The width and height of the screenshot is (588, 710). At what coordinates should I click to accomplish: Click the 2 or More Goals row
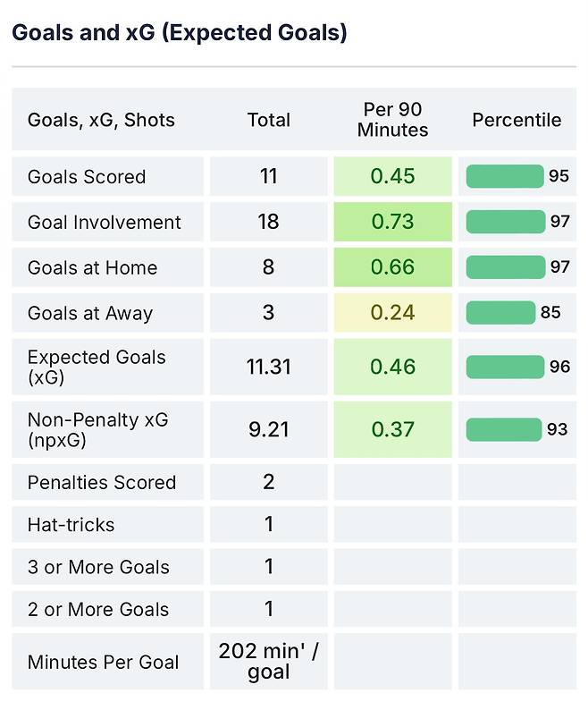[x=294, y=609]
